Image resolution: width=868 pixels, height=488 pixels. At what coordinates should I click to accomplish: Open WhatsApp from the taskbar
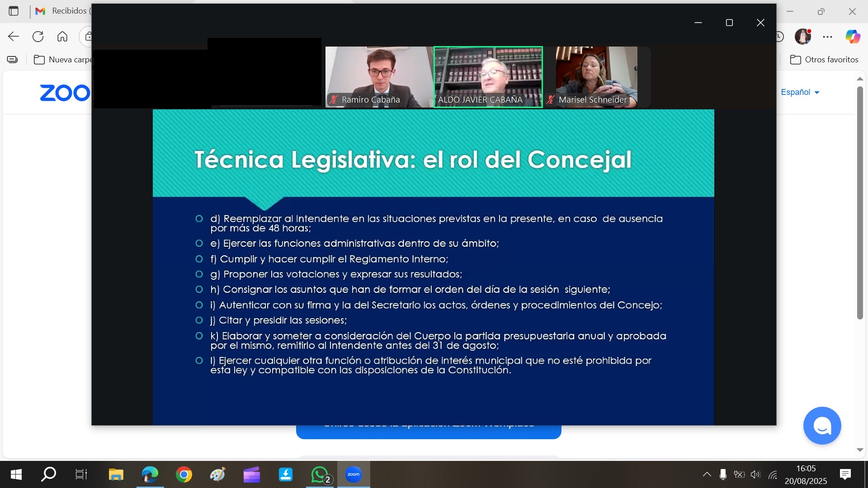coord(320,474)
